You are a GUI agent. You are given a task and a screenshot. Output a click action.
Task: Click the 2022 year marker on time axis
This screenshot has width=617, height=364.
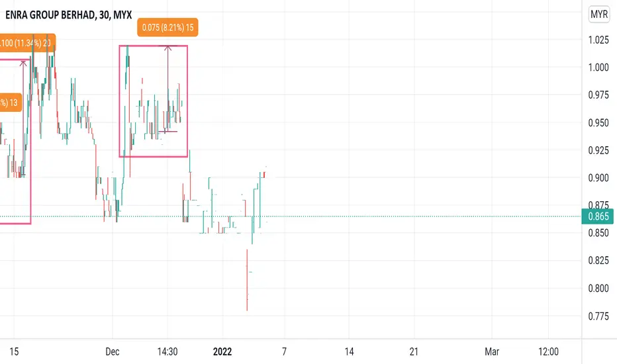[222, 351]
